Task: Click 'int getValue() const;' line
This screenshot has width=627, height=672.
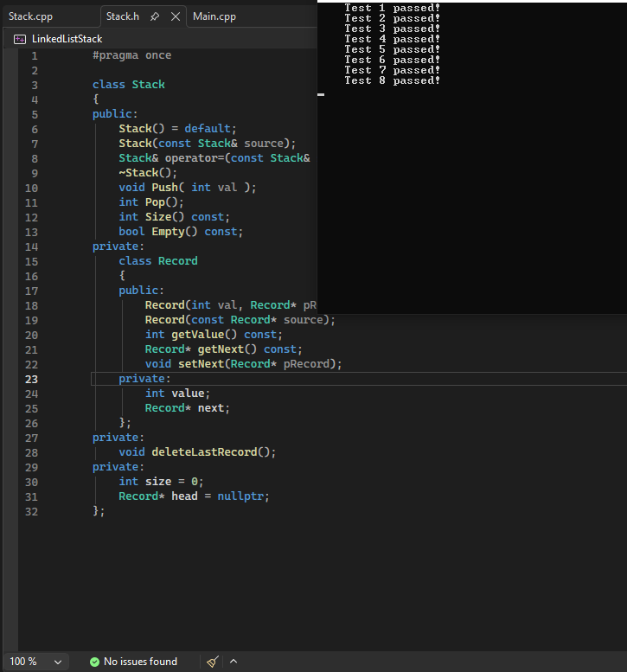Action: click(214, 335)
